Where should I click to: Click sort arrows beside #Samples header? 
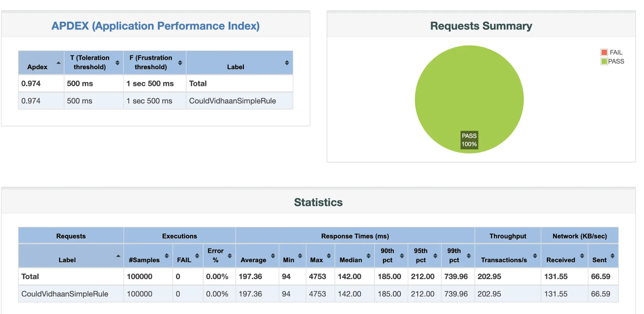(167, 256)
